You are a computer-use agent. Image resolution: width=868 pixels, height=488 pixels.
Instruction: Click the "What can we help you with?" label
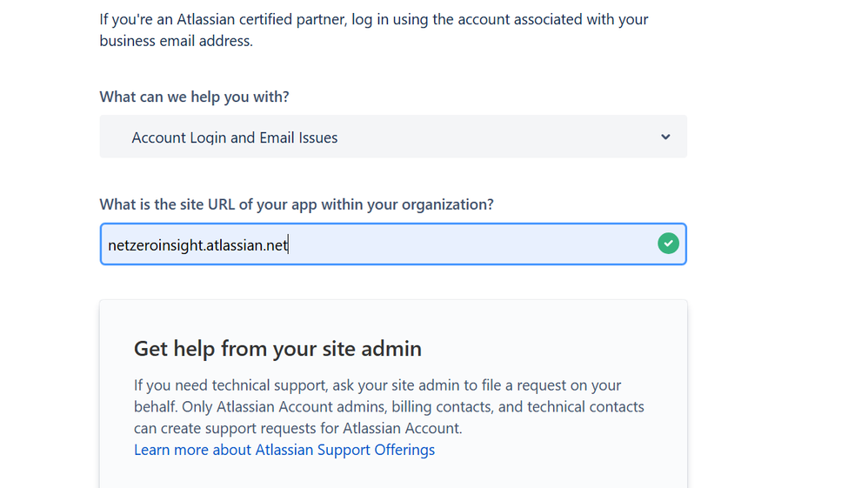194,97
